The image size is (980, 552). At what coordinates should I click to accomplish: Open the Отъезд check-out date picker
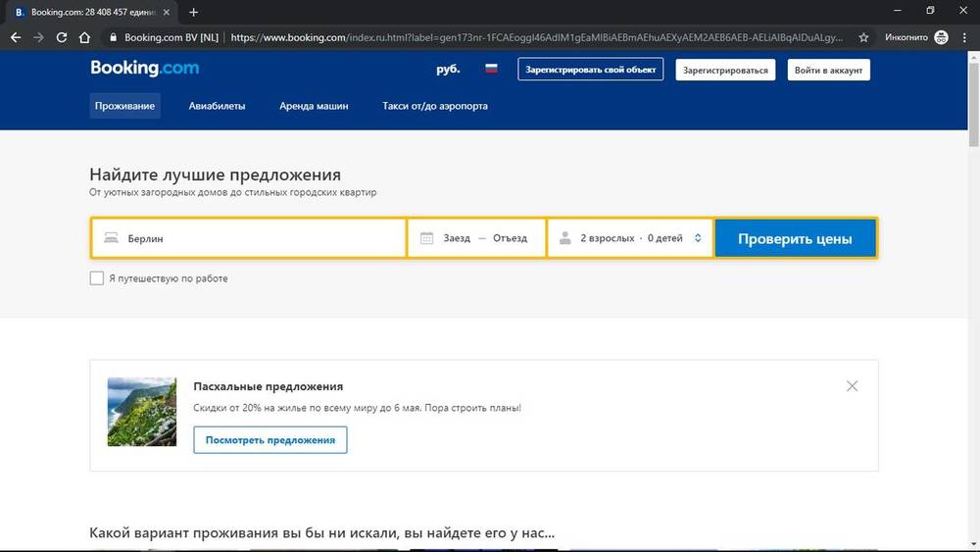coord(510,238)
